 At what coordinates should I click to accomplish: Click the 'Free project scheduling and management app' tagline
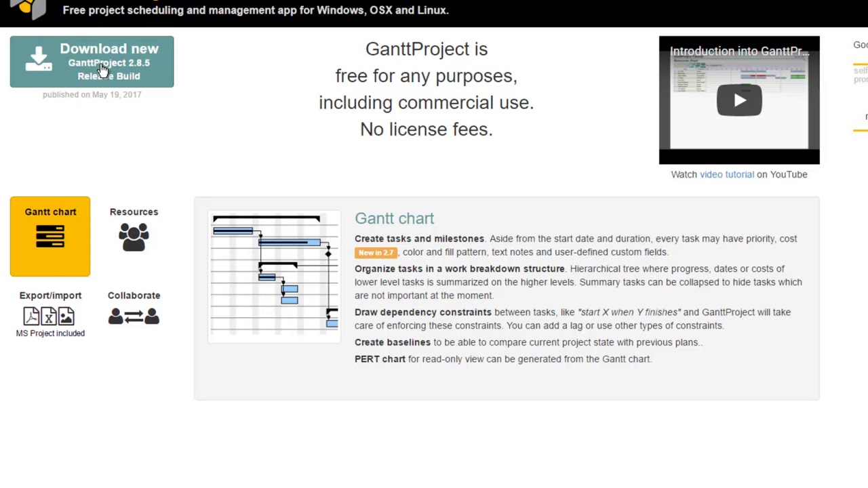click(256, 10)
